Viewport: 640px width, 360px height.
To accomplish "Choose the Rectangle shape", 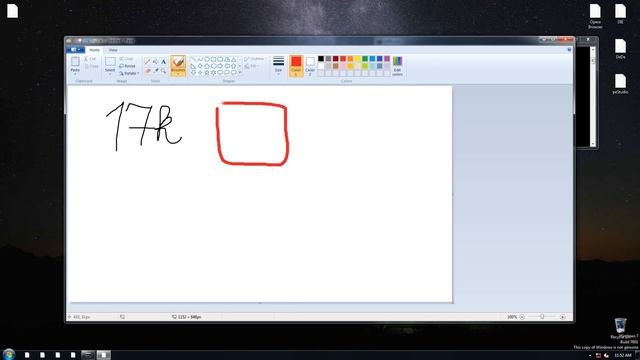I will coord(213,59).
